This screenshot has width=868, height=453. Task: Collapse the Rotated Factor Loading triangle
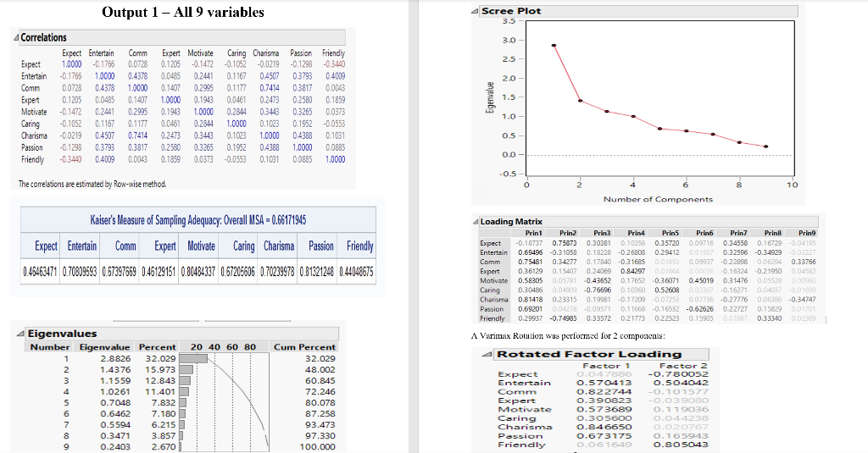point(489,355)
